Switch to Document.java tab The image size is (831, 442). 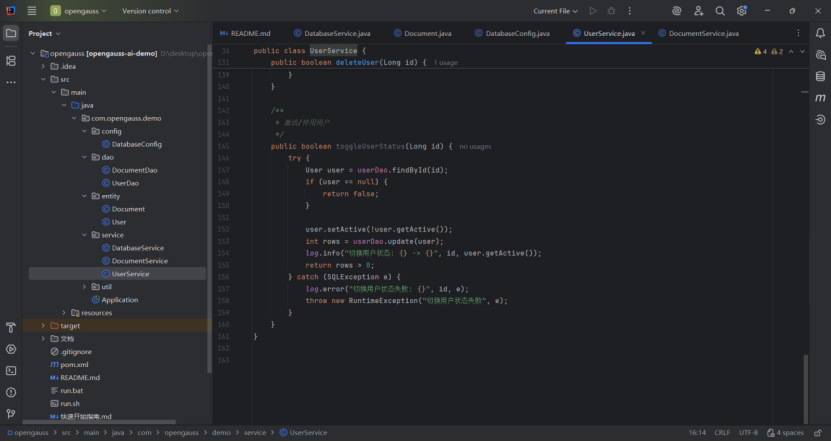(422, 33)
